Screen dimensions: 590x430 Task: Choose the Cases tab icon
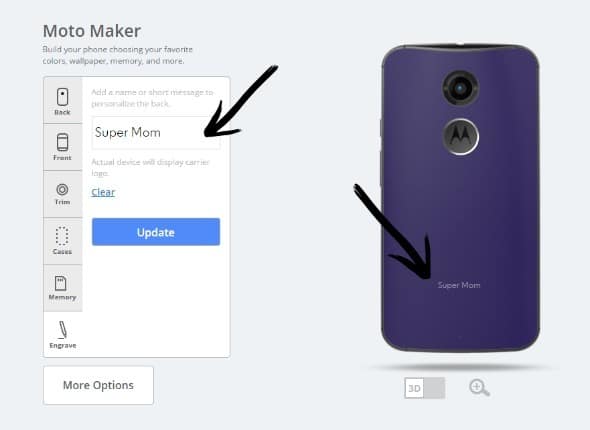[x=62, y=241]
